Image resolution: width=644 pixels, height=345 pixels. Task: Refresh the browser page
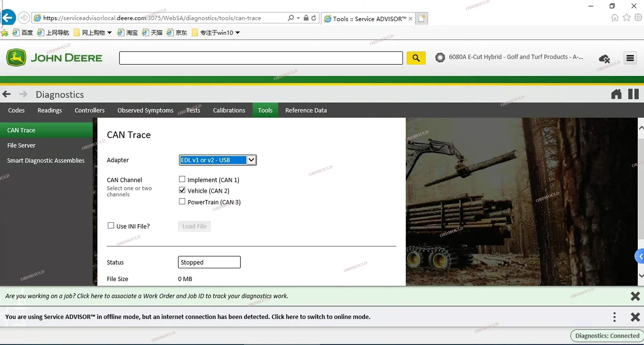tap(314, 18)
